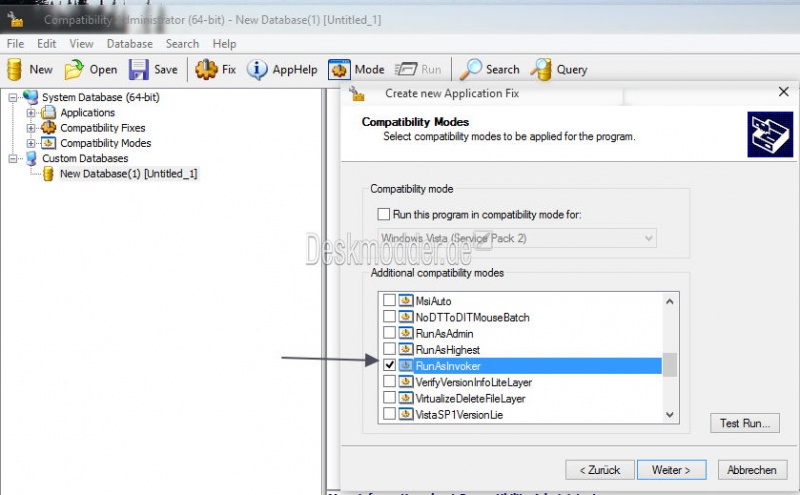The height and width of the screenshot is (495, 800).
Task: Open the Database menu
Action: point(130,44)
